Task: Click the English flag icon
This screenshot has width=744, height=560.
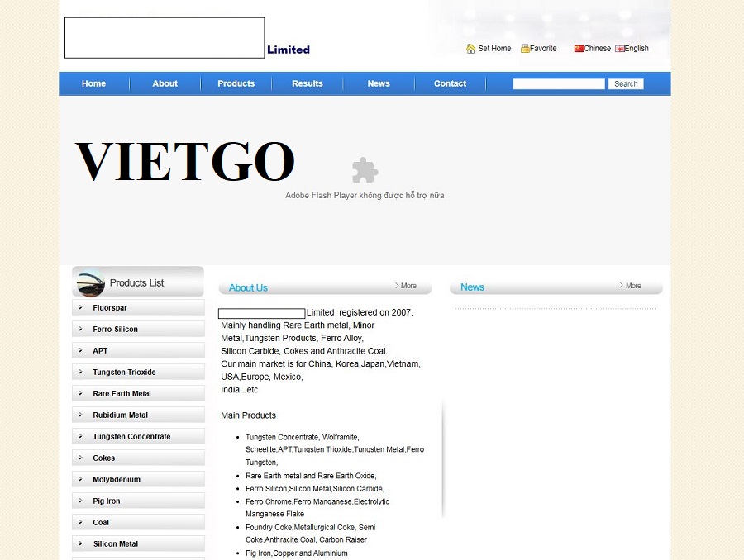Action: pos(619,49)
